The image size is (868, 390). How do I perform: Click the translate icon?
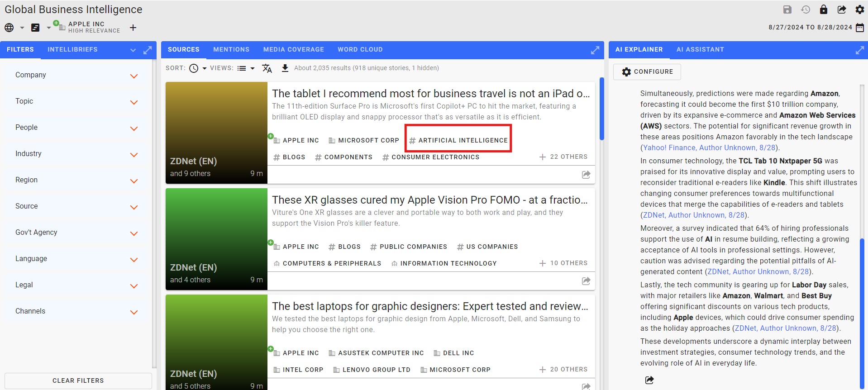[x=267, y=68]
